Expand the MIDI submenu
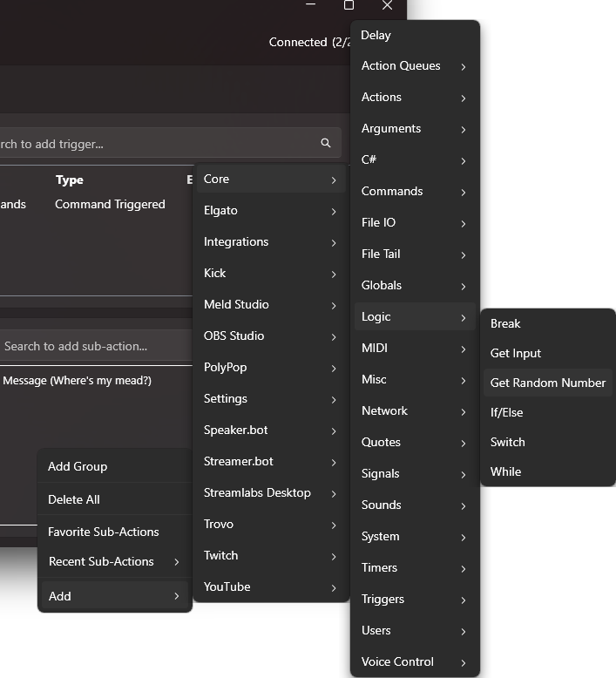This screenshot has height=678, width=616. pyautogui.click(x=415, y=348)
